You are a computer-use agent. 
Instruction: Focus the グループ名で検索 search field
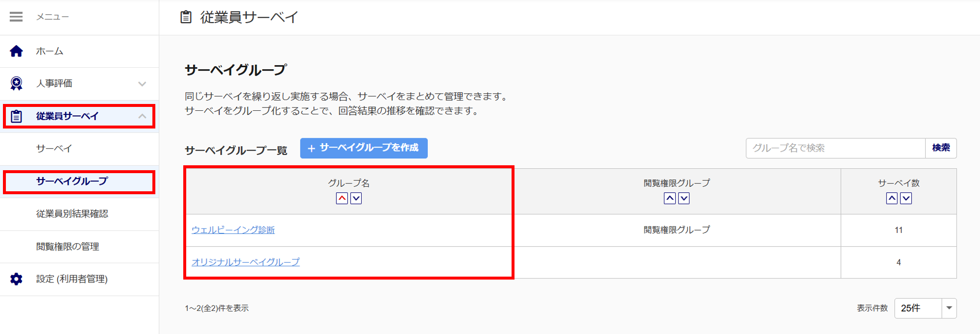click(835, 148)
